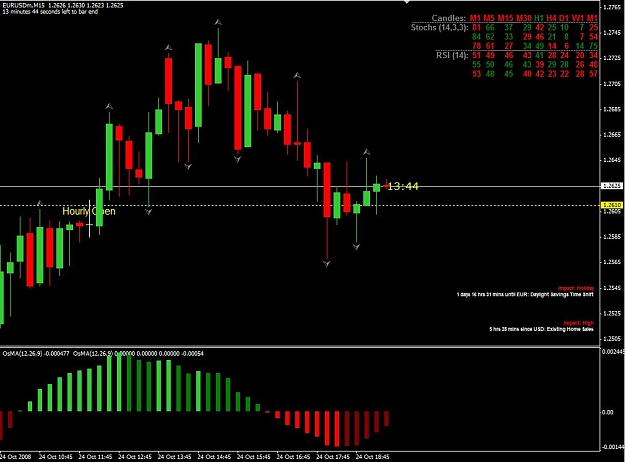625x462 pixels.
Task: Click the 1.2665 price axis label
Action: [x=612, y=135]
